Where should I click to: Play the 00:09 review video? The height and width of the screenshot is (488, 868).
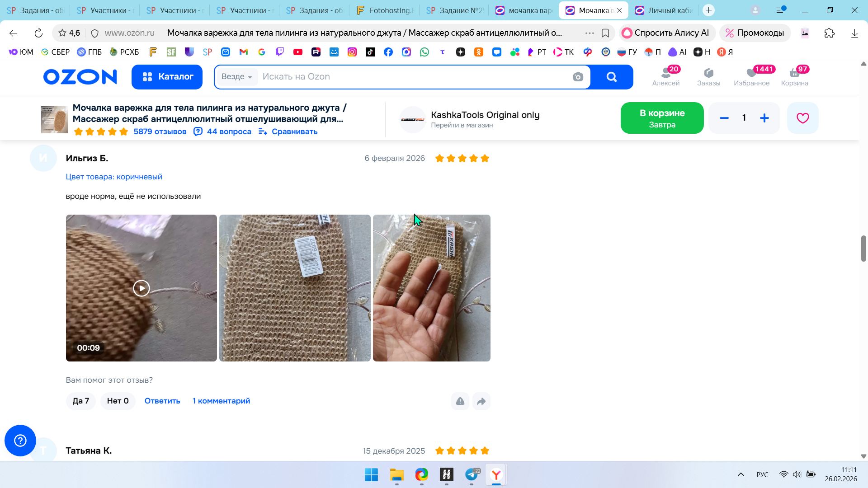142,288
